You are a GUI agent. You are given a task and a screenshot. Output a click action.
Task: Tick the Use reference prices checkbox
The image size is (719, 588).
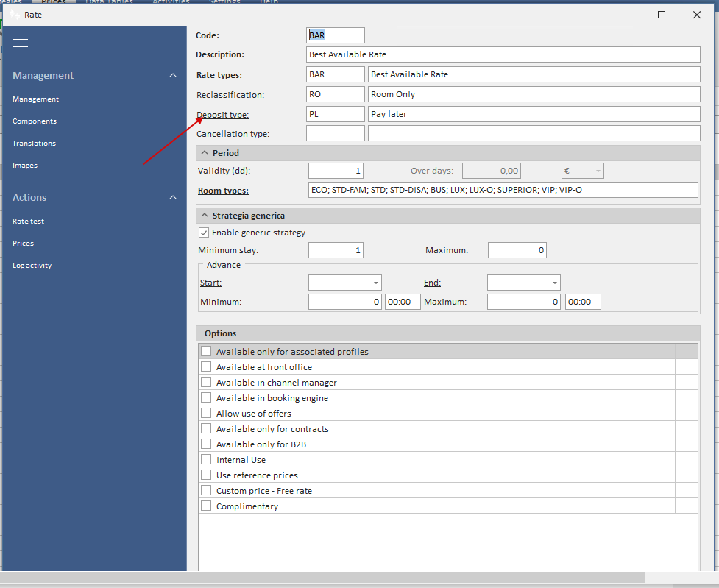pos(206,475)
